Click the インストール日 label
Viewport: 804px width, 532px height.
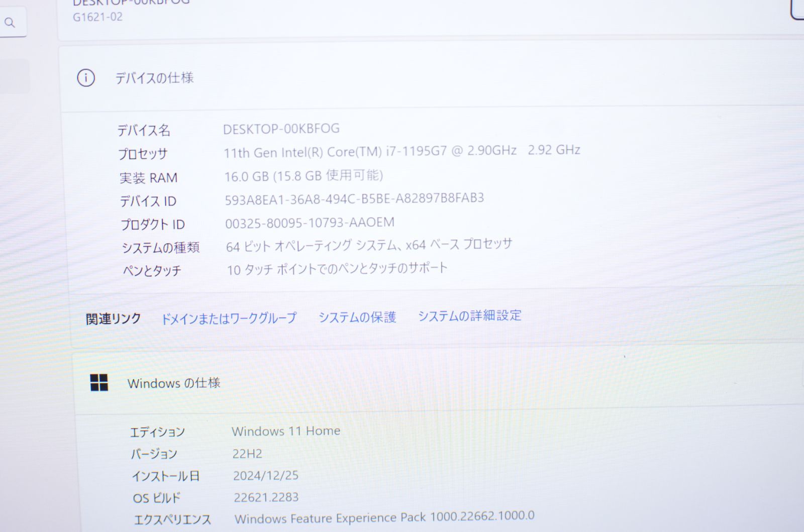tap(166, 476)
